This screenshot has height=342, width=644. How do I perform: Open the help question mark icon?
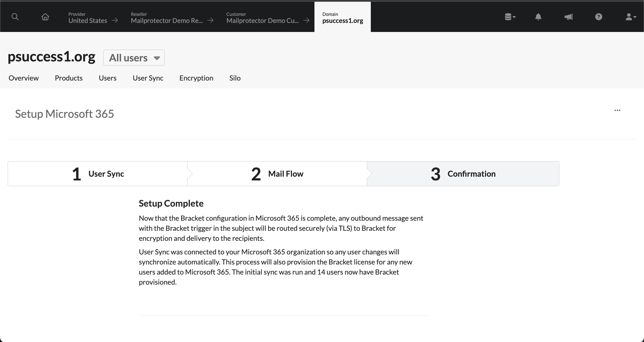(599, 17)
